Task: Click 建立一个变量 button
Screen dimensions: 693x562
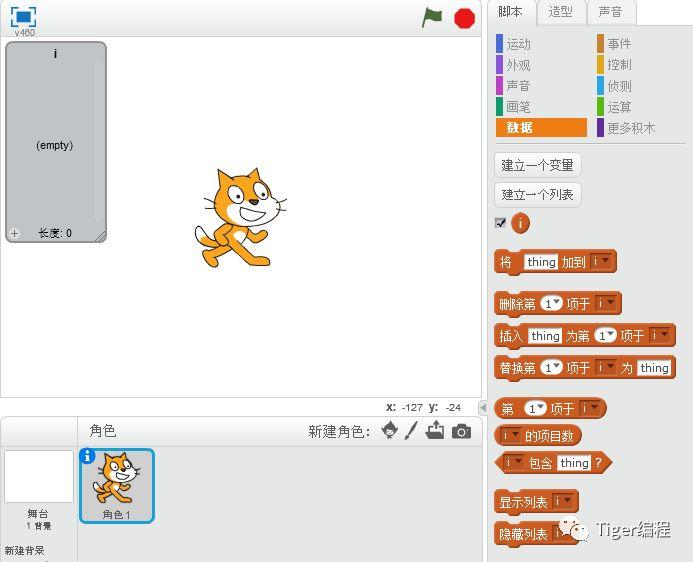Action: (x=537, y=165)
